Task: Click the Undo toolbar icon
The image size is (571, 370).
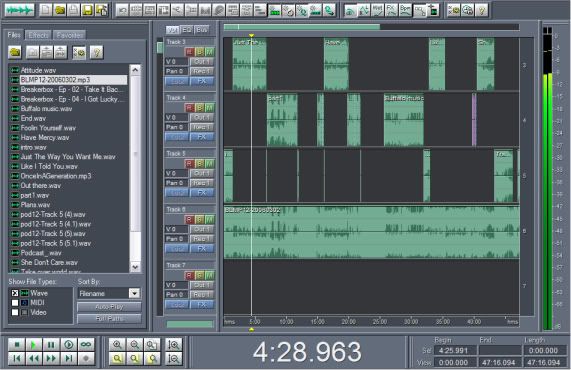Action: tap(122, 11)
